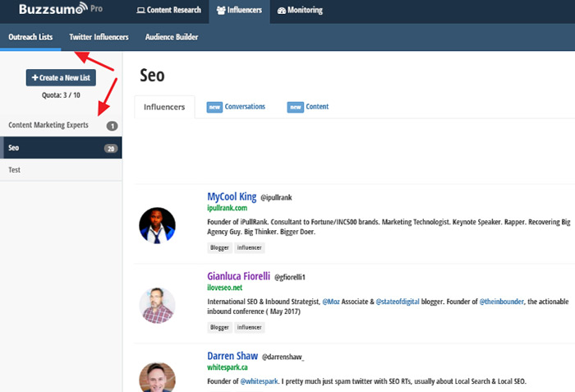Click Gianluca Fiorelli's profile photo

point(157,304)
